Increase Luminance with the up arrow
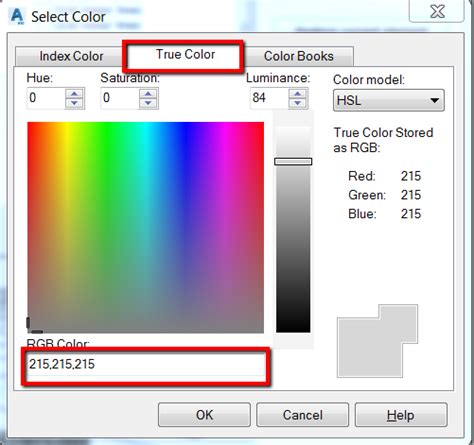The height and width of the screenshot is (445, 474). 298,93
